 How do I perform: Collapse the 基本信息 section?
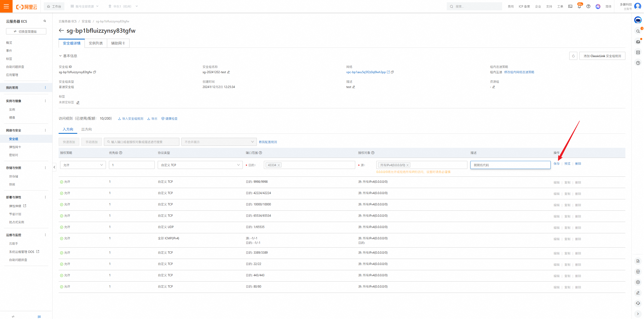tap(60, 56)
